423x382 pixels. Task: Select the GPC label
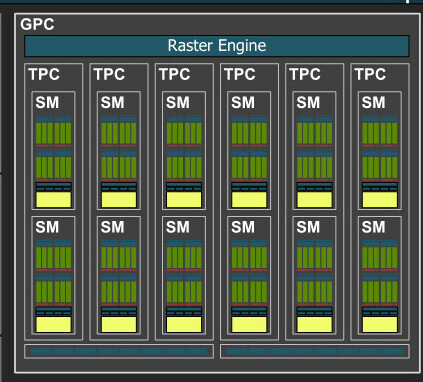37,24
